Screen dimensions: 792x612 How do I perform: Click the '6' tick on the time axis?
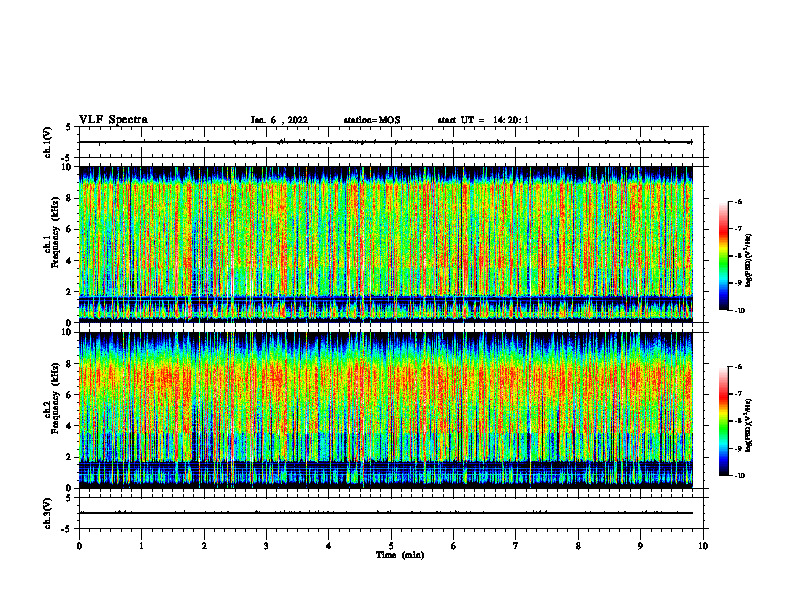(454, 546)
